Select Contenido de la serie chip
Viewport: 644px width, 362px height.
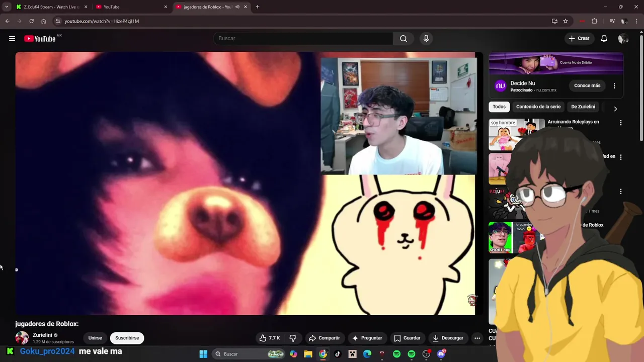(x=538, y=107)
